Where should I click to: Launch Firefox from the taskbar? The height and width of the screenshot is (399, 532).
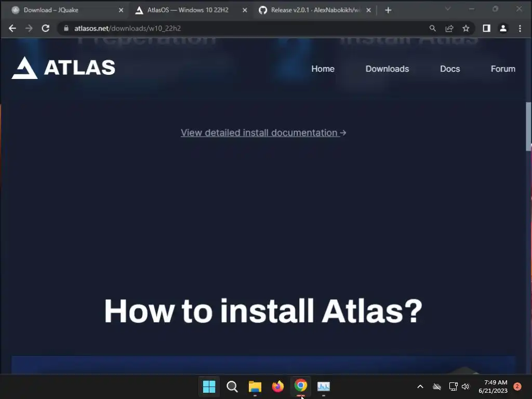coord(278,387)
